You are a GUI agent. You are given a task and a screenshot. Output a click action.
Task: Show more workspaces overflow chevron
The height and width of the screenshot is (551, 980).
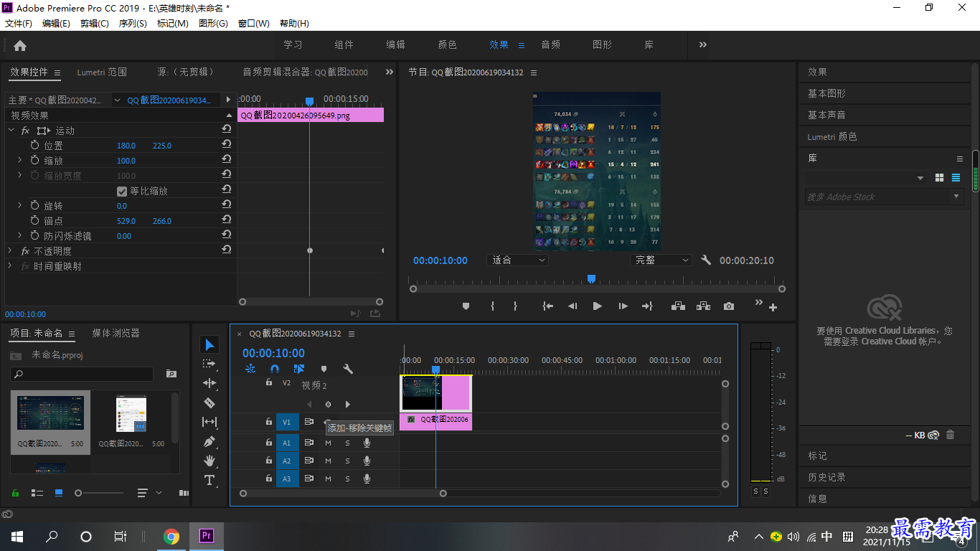[x=703, y=44]
